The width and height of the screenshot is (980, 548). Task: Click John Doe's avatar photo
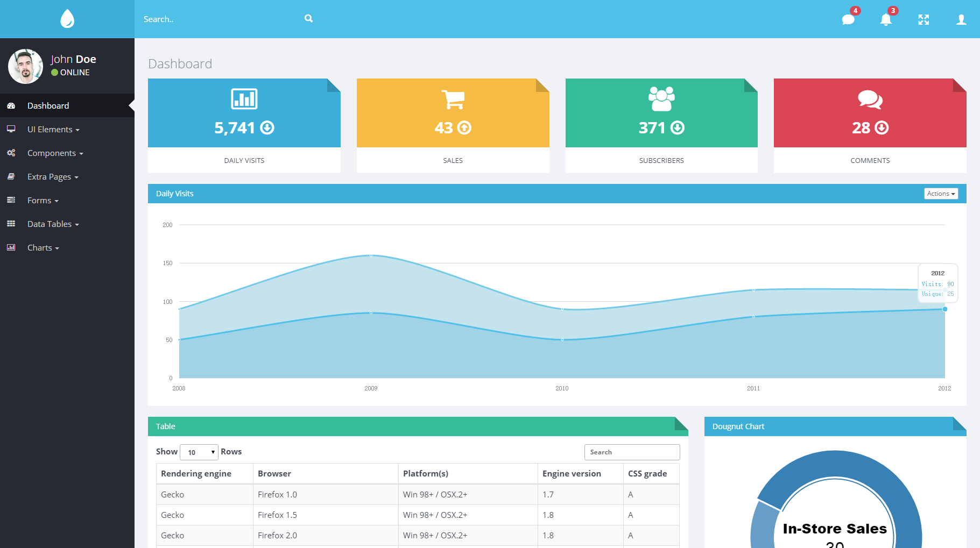[25, 66]
